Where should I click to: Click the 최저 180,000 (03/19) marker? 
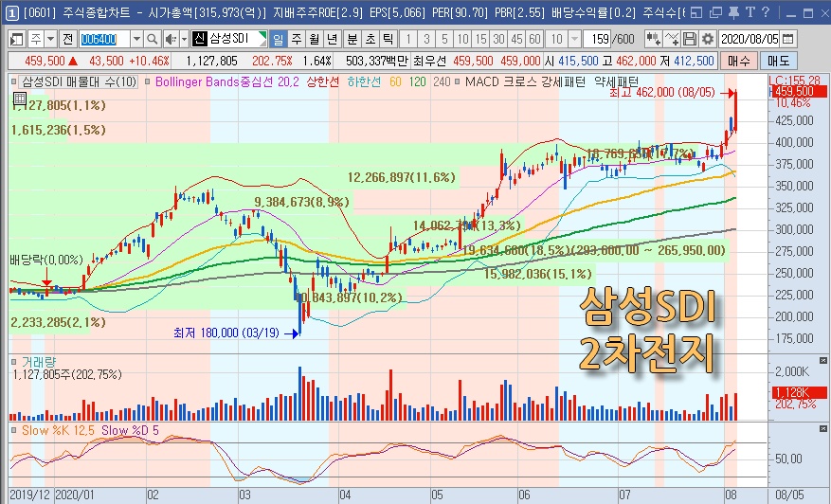click(236, 333)
